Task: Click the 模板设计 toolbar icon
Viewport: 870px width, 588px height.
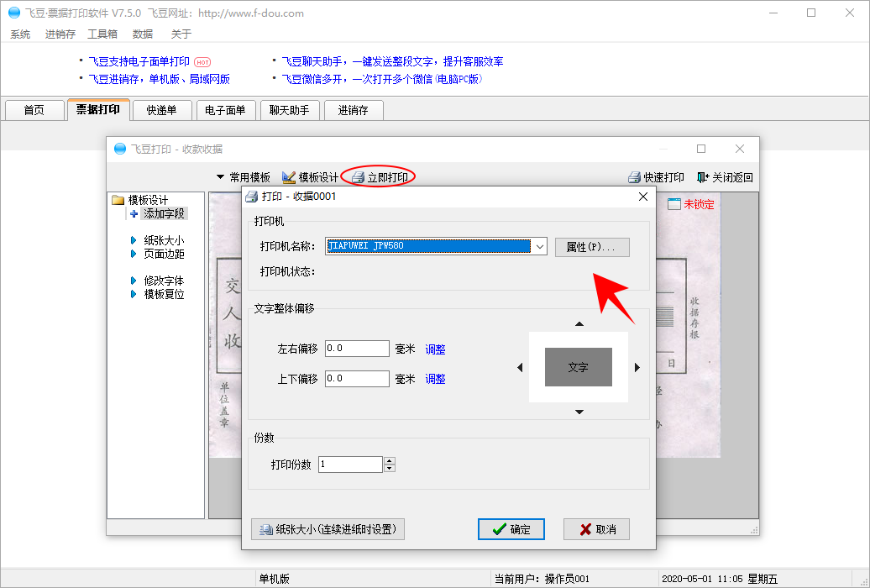Action: [289, 177]
